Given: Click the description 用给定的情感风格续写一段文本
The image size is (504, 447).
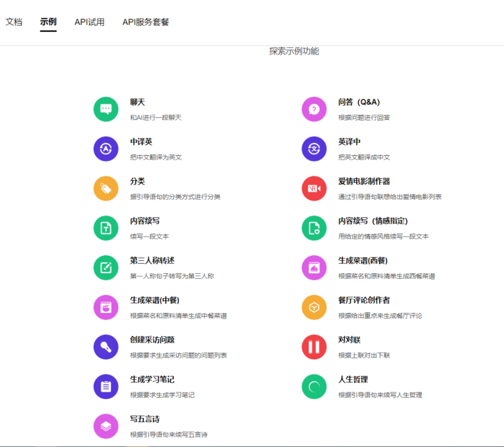Looking at the screenshot, I should pos(384,237).
